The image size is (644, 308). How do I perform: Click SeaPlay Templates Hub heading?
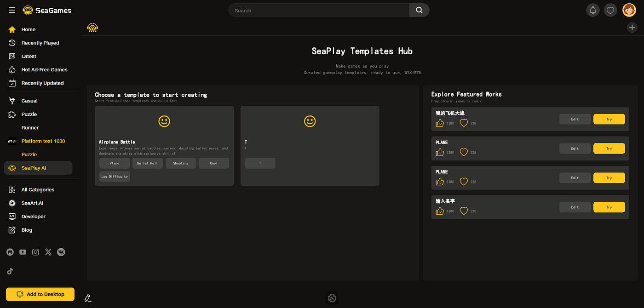click(362, 51)
